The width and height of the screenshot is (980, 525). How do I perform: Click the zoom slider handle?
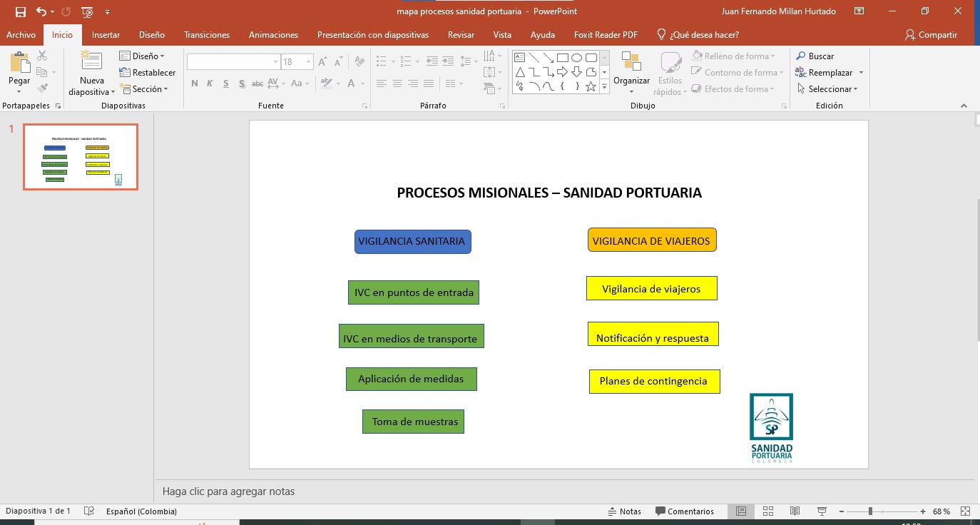point(870,511)
